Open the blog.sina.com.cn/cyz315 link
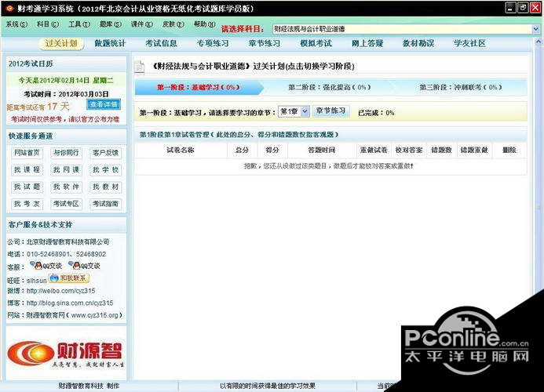The image size is (544, 392). click(70, 303)
